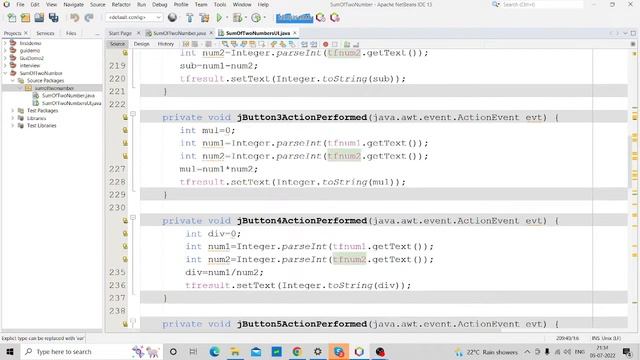640x360 pixels.
Task: Expand the Test Libraries node
Action: [x=13, y=126]
